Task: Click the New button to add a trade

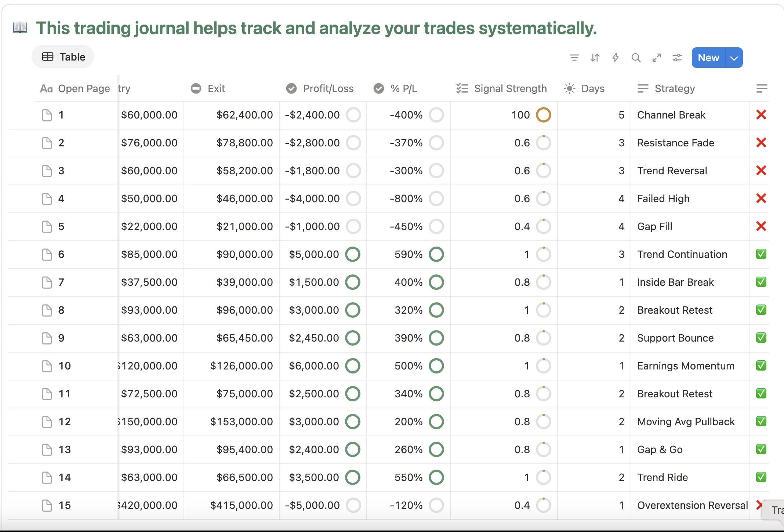Action: click(x=708, y=58)
